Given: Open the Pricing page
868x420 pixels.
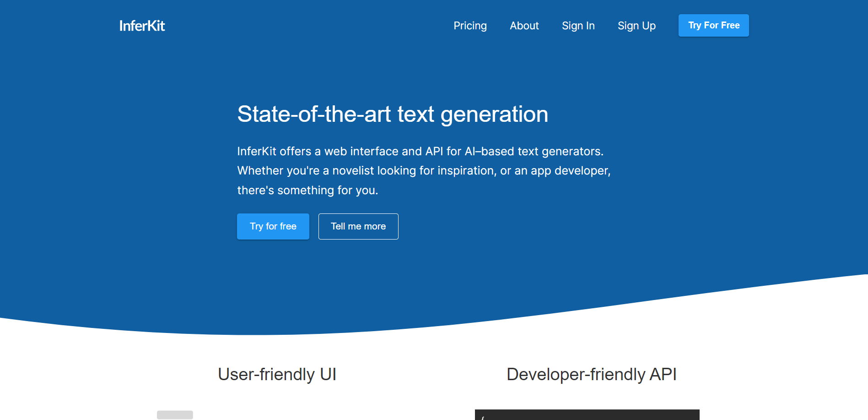Looking at the screenshot, I should pos(470,26).
